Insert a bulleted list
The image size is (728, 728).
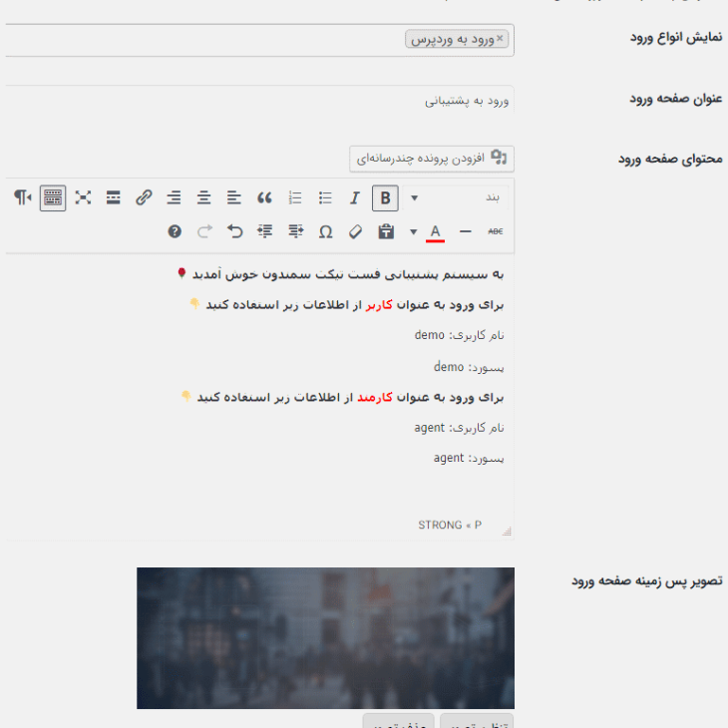pos(324,197)
